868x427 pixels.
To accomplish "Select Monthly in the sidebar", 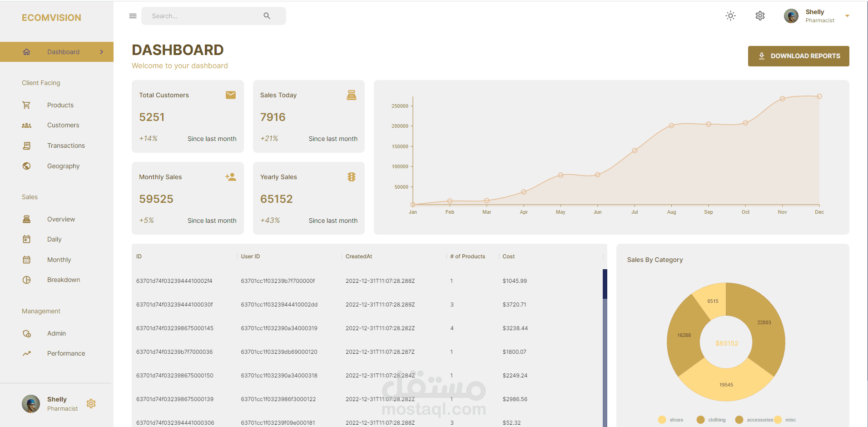I will [x=57, y=260].
